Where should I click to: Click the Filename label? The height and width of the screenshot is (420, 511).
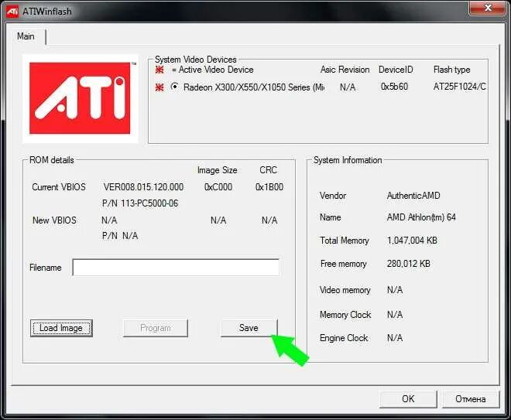coord(46,268)
